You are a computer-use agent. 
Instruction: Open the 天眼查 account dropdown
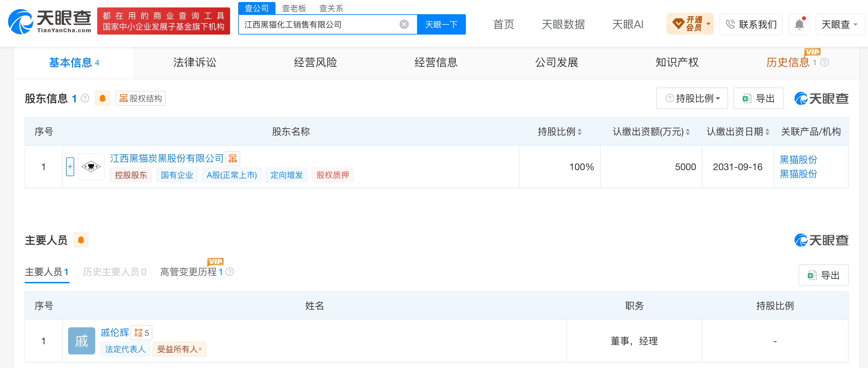pyautogui.click(x=840, y=24)
